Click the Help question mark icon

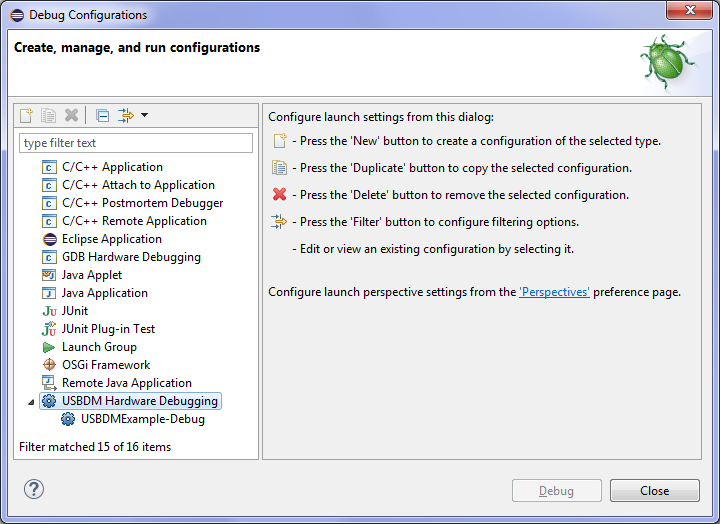34,489
